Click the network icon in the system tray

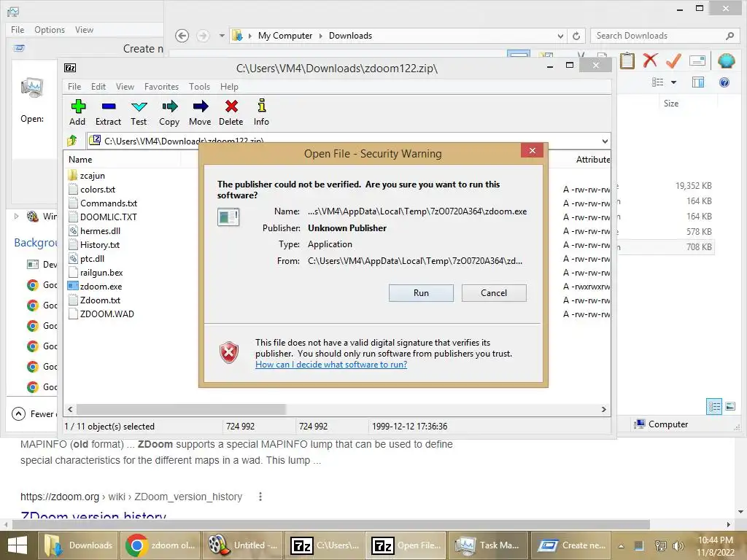(x=660, y=546)
